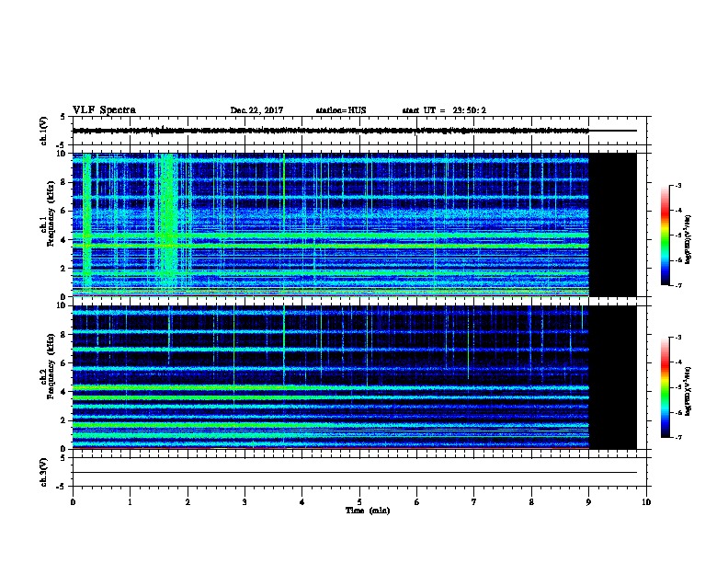Click the ch.2 color bar "log(PSD)" unit label
728x563 pixels.
pos(688,391)
